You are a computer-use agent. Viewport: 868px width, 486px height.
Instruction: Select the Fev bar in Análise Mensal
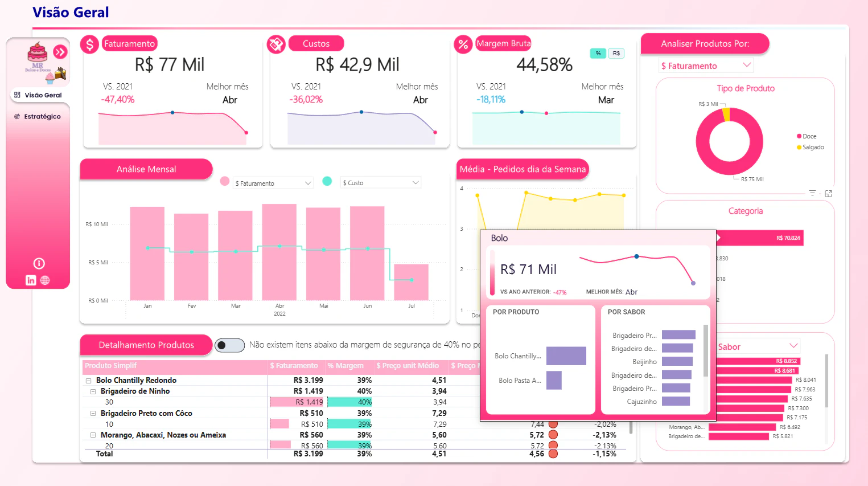click(191, 257)
